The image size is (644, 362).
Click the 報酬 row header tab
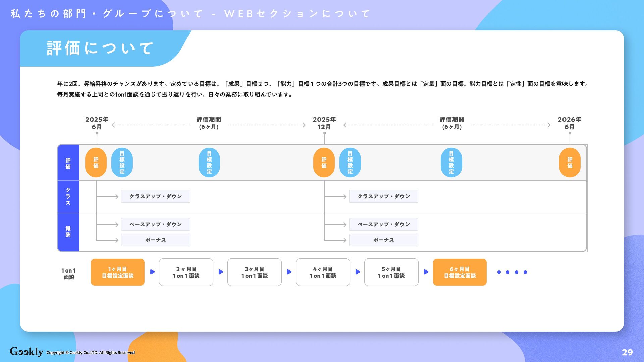(x=68, y=232)
